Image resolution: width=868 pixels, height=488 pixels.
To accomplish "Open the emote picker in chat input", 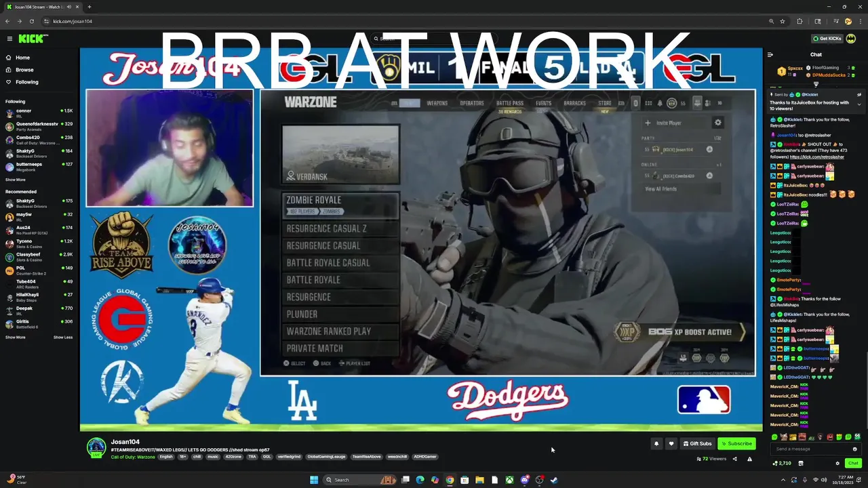I will point(854,449).
